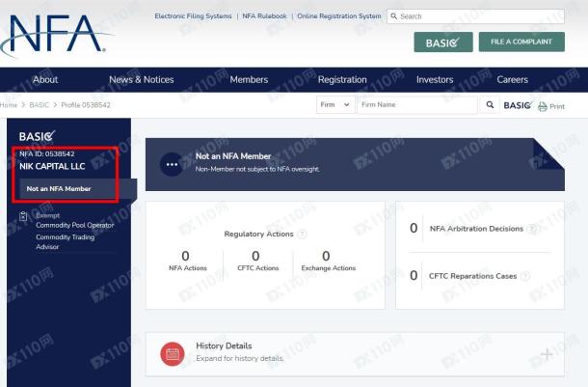
Task: Open the Members menu
Action: [249, 79]
